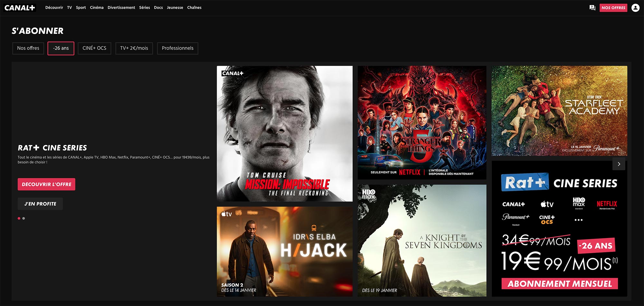Click the first carousel progress dot
The height and width of the screenshot is (306, 644).
19,218
